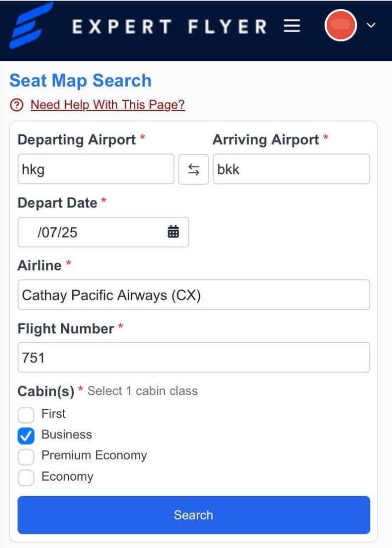Viewport: 392px width, 548px height.
Task: Check the First cabin checkbox
Action: (26, 414)
